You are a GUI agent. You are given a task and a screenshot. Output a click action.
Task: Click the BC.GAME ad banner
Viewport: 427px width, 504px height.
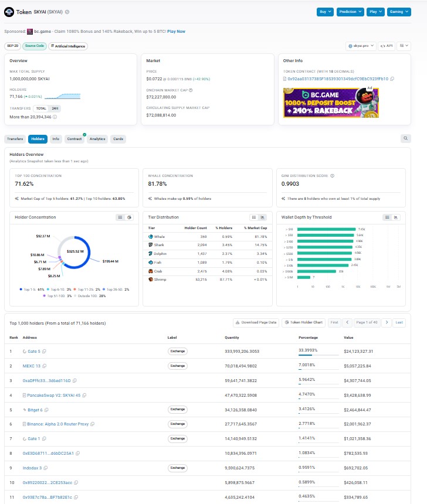pos(331,103)
